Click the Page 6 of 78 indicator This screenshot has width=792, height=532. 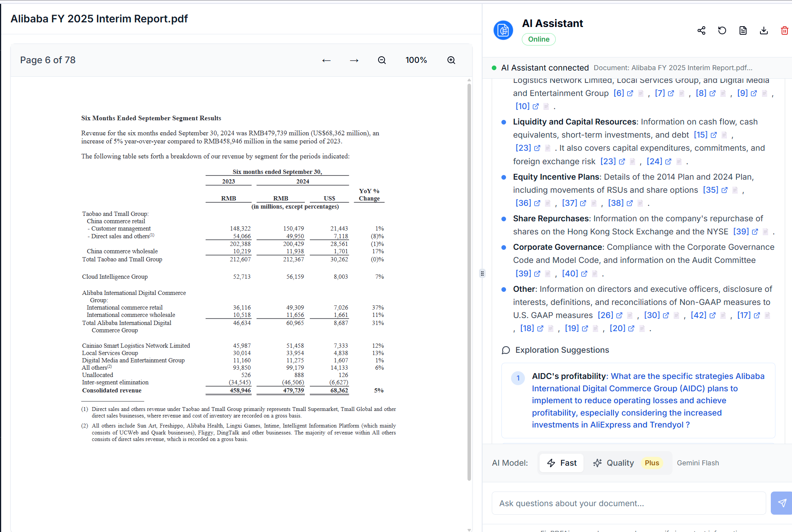[48, 60]
